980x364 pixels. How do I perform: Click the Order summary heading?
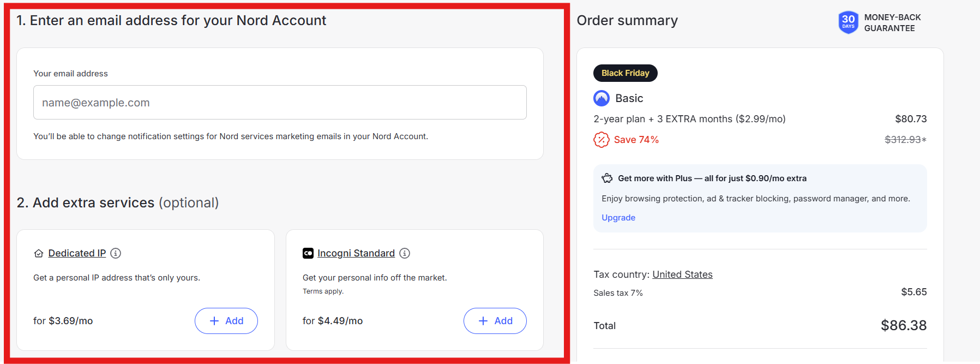[627, 21]
